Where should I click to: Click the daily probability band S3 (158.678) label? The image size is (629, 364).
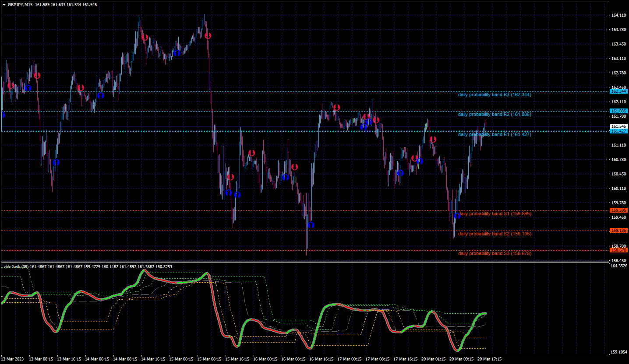pyautogui.click(x=495, y=253)
